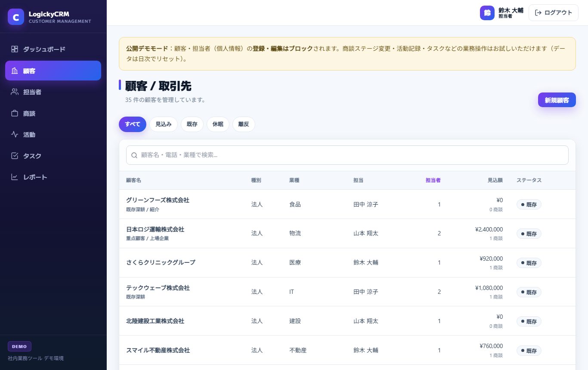Click IT industry cell
This screenshot has height=370, width=588.
(x=291, y=292)
